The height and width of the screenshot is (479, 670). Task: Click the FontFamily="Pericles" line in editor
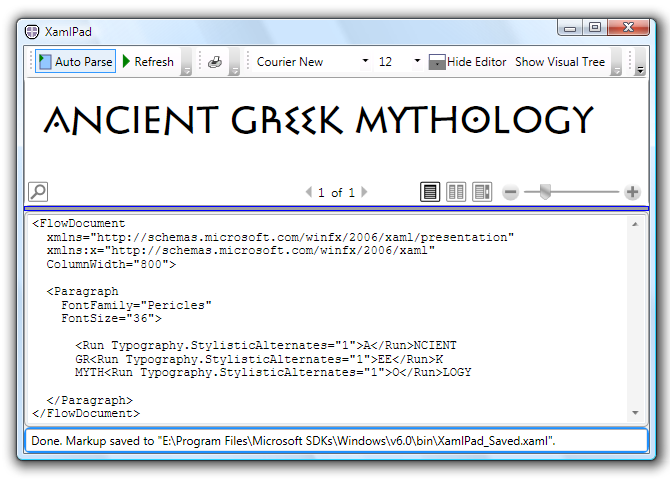click(x=136, y=305)
